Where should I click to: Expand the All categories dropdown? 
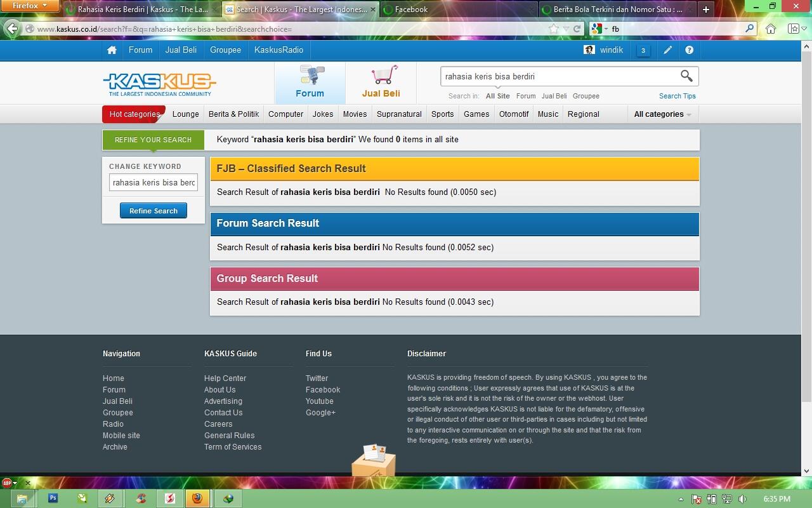click(663, 114)
